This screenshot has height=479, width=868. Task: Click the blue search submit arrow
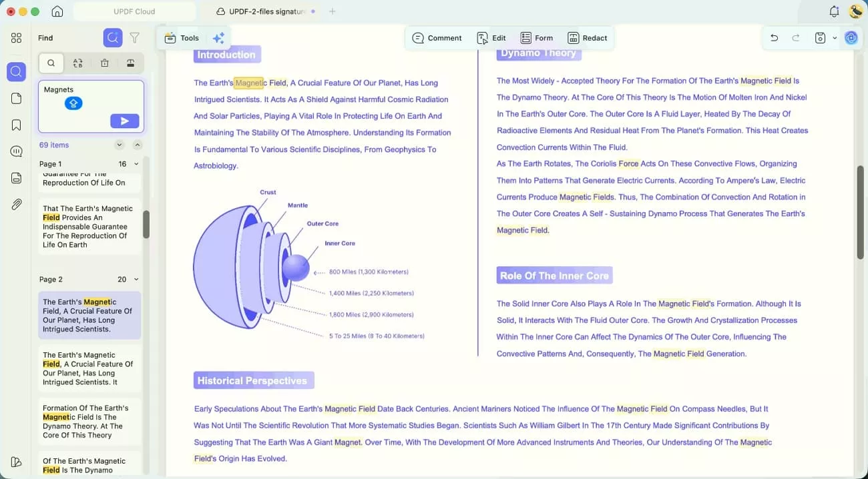[124, 121]
